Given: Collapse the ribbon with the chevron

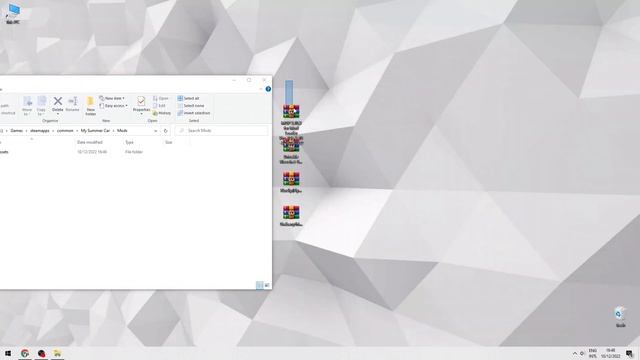Looking at the screenshot, I should [x=261, y=89].
